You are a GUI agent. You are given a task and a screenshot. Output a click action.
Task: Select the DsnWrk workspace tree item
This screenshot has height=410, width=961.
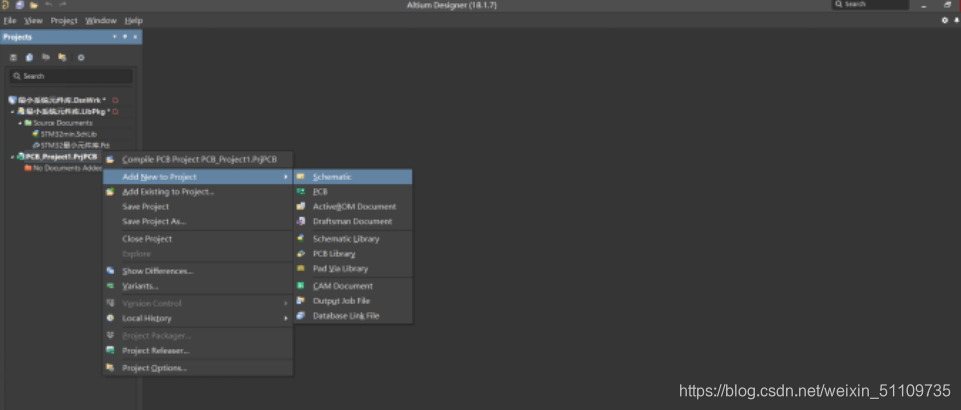pyautogui.click(x=57, y=100)
